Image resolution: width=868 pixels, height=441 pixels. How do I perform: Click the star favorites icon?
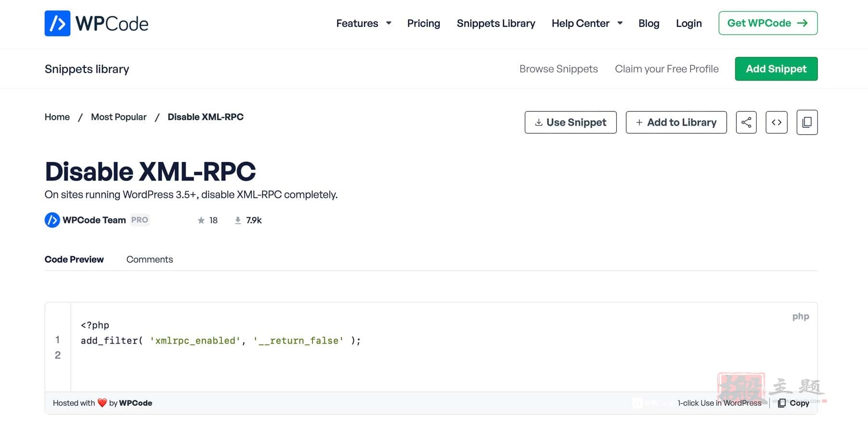[x=201, y=220]
